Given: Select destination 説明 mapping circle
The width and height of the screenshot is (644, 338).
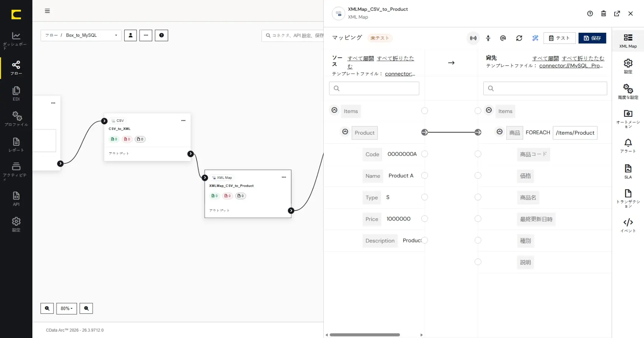Looking at the screenshot, I should coord(478,262).
